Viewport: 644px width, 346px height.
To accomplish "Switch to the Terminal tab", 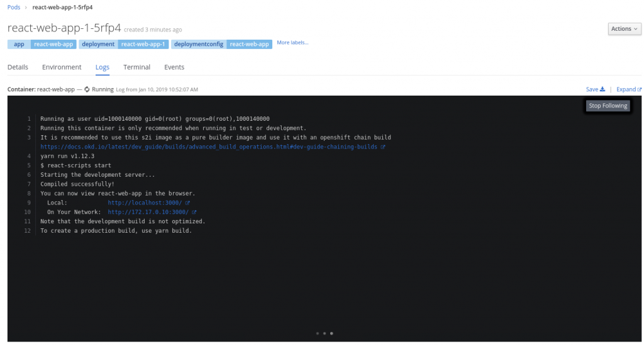I will coord(136,67).
